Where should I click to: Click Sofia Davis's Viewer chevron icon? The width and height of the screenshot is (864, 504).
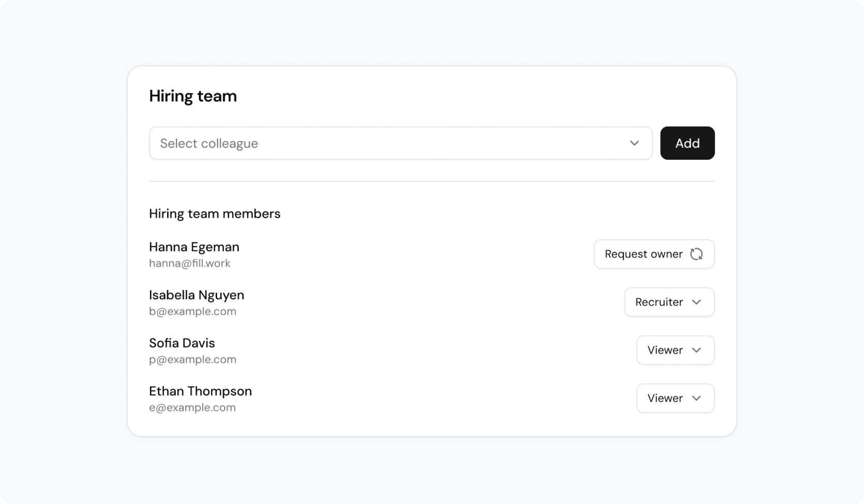[x=696, y=350]
